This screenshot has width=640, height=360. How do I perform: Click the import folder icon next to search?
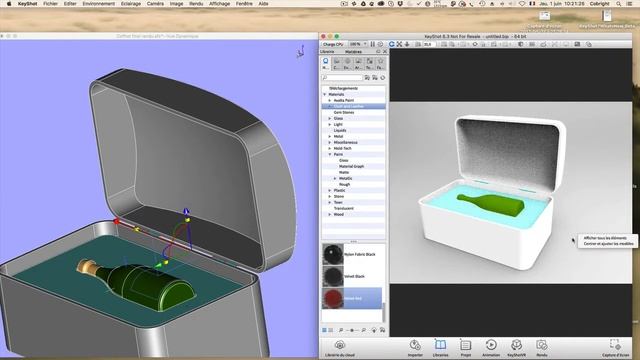tap(375, 78)
